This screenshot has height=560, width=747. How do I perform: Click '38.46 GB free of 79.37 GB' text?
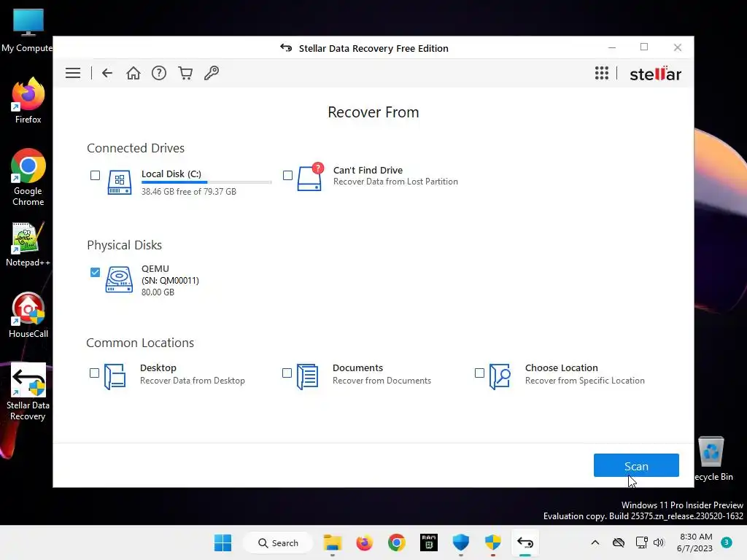(x=189, y=192)
